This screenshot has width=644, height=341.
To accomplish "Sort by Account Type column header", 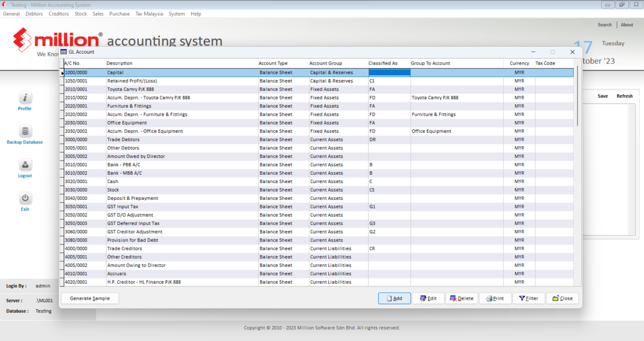I will (x=273, y=63).
